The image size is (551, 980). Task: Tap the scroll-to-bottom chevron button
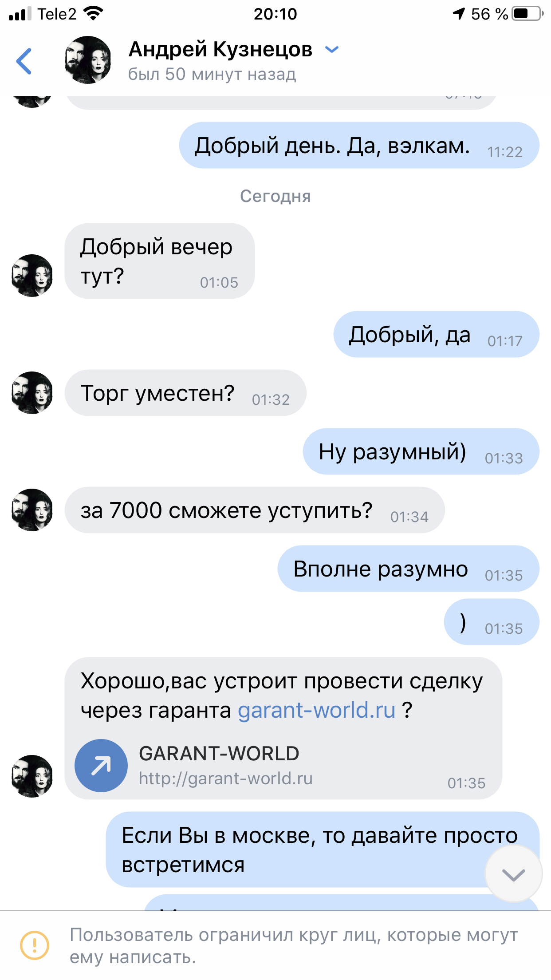pyautogui.click(x=513, y=874)
